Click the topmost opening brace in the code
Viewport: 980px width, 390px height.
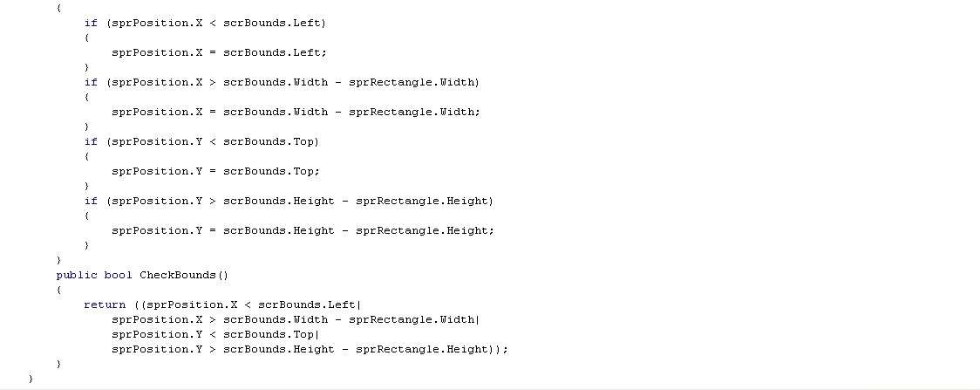pos(58,8)
